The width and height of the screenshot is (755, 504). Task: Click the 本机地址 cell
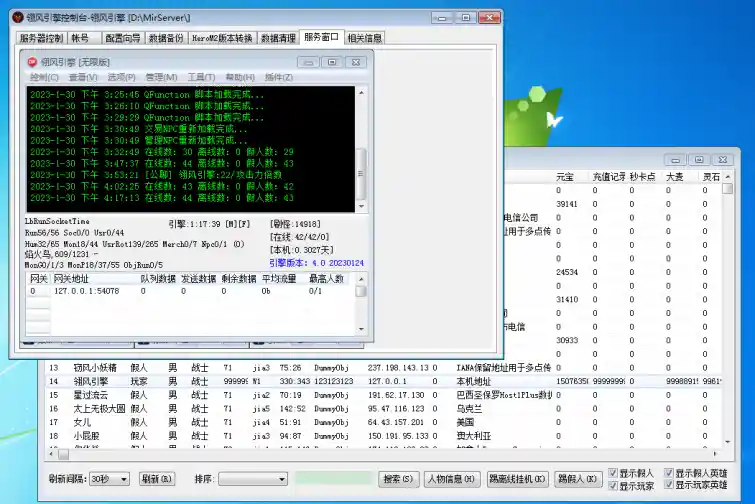click(x=474, y=382)
